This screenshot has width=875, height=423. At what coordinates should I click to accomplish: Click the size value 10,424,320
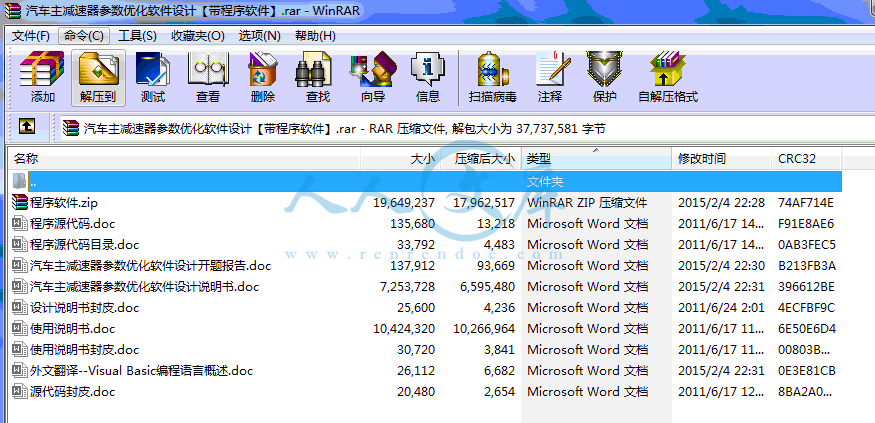click(404, 329)
